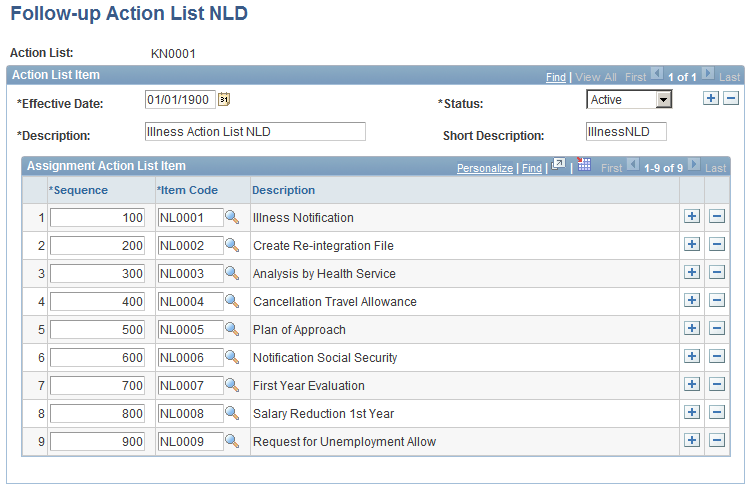Screen dimensions: 750x488
Task: Sort grid by Item Code column
Action: tap(187, 190)
